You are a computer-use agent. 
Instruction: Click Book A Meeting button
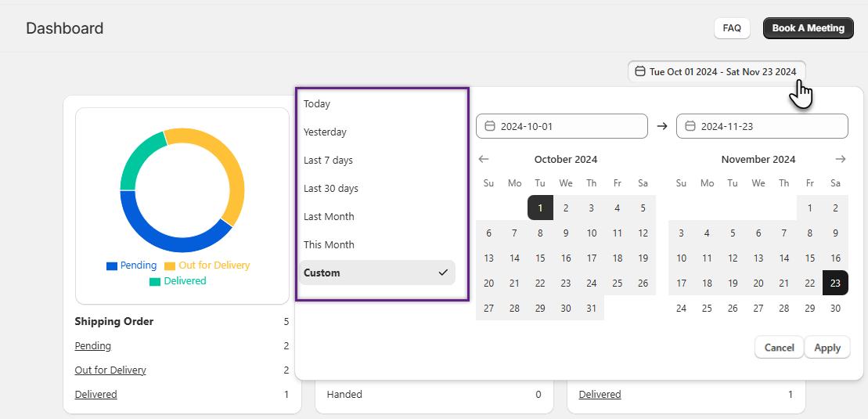(x=808, y=28)
